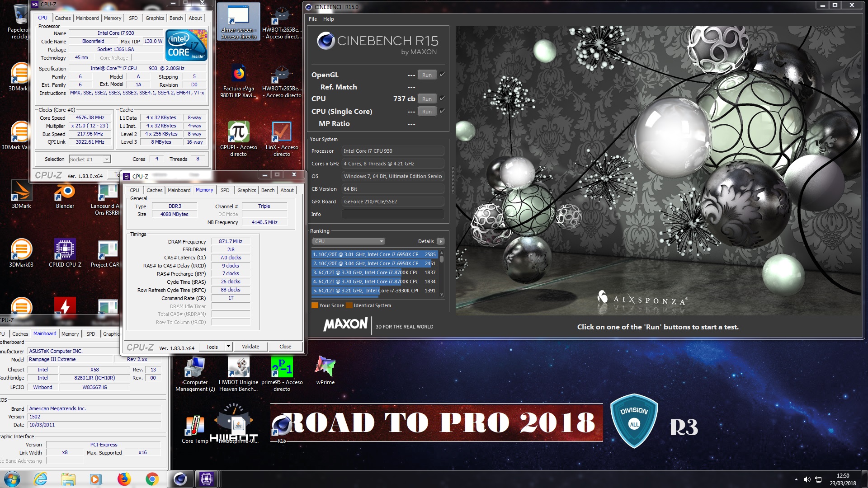Run the OpenGL benchmark

[x=427, y=75]
